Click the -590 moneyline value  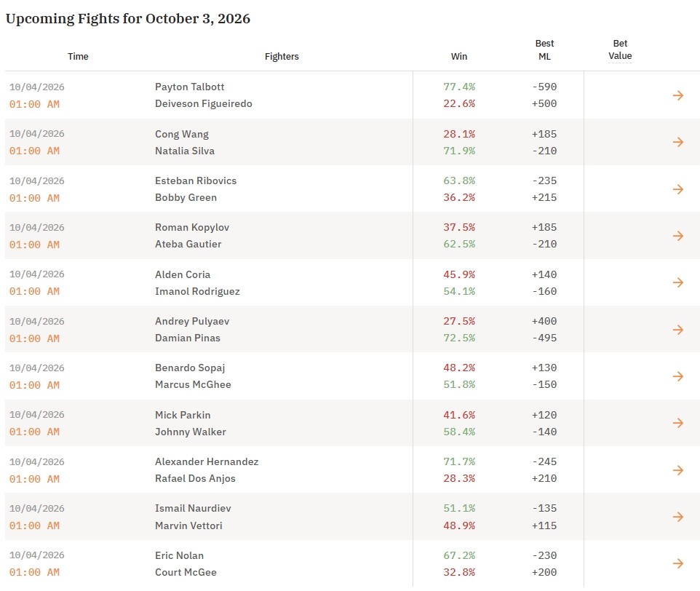click(544, 87)
